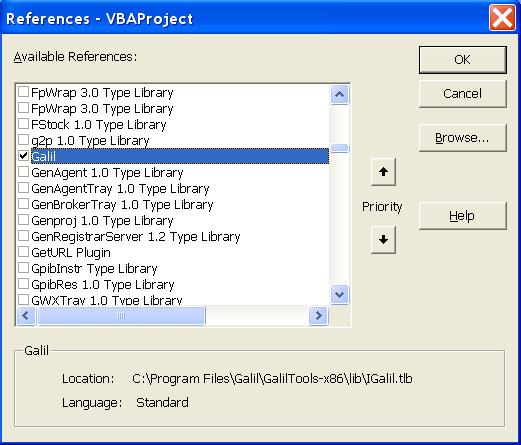The height and width of the screenshot is (445, 521).
Task: Click the horizontal scrollbar thumb
Action: coord(121,315)
